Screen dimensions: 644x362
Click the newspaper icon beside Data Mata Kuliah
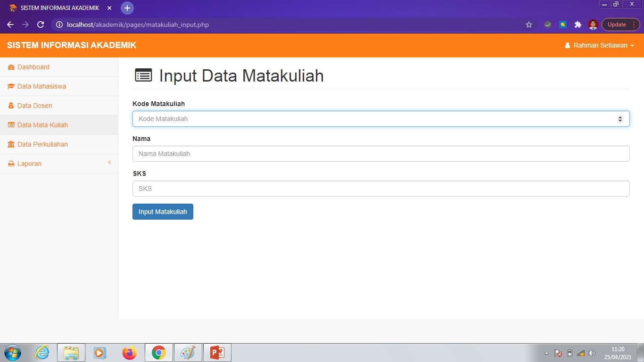tap(10, 124)
